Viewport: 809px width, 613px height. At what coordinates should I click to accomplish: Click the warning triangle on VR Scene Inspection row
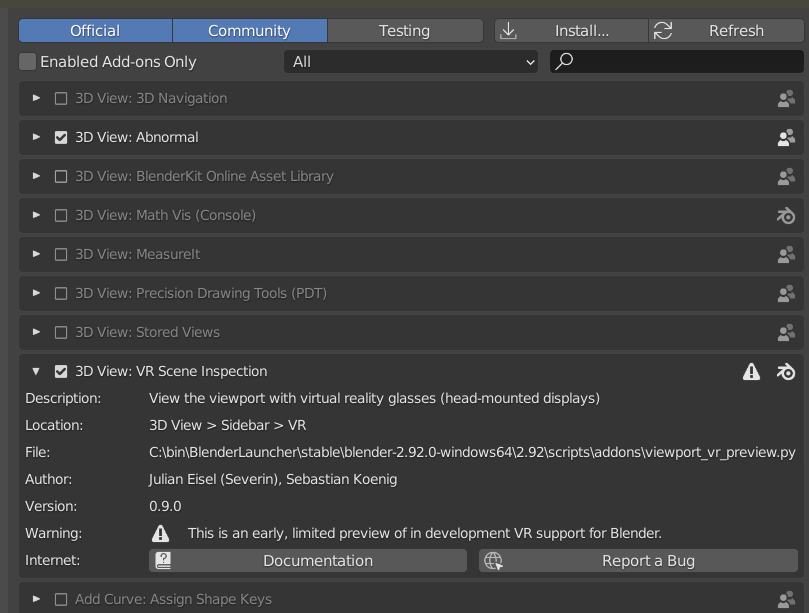(x=751, y=371)
